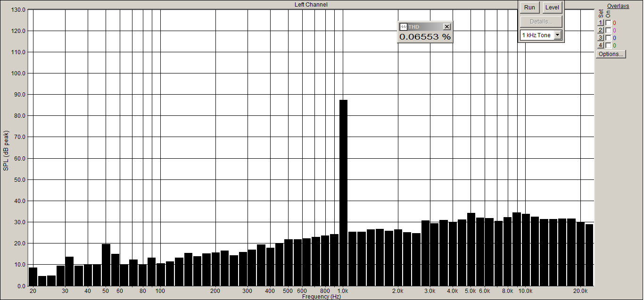This screenshot has width=644, height=300.
Task: Click the Details button
Action: tap(541, 22)
